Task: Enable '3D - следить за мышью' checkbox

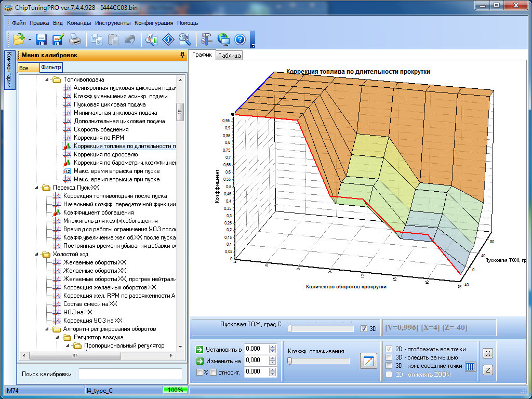Action: (x=389, y=357)
